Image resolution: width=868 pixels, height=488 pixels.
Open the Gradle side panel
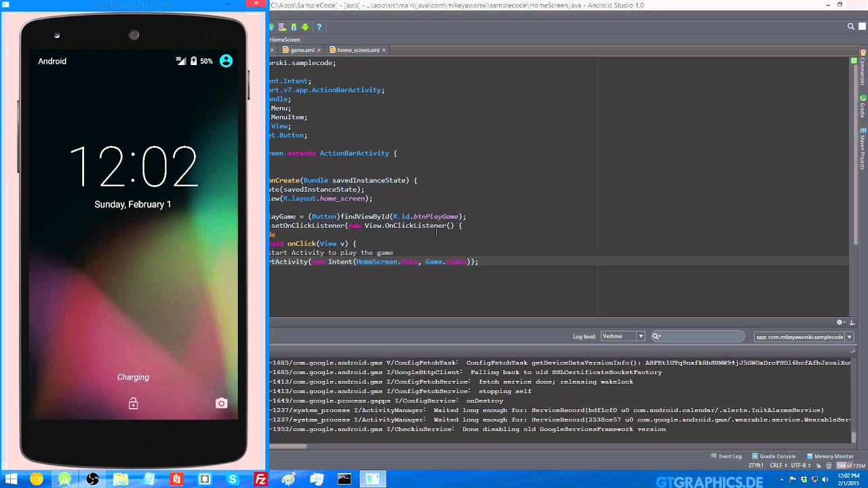click(x=863, y=106)
